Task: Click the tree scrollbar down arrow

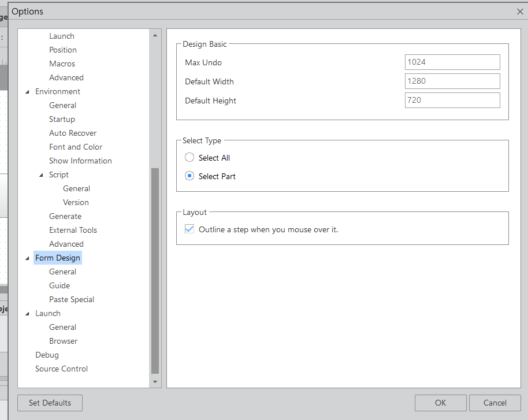Action: (155, 382)
